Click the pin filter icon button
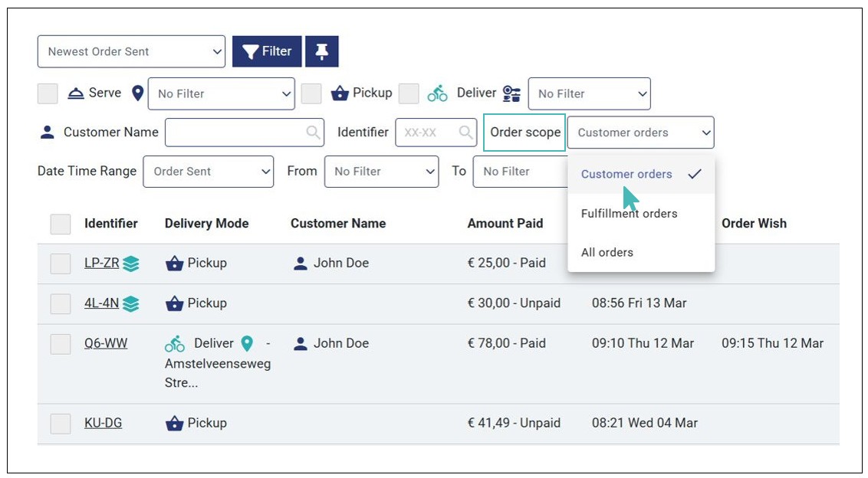This screenshot has height=478, width=868. pos(321,51)
